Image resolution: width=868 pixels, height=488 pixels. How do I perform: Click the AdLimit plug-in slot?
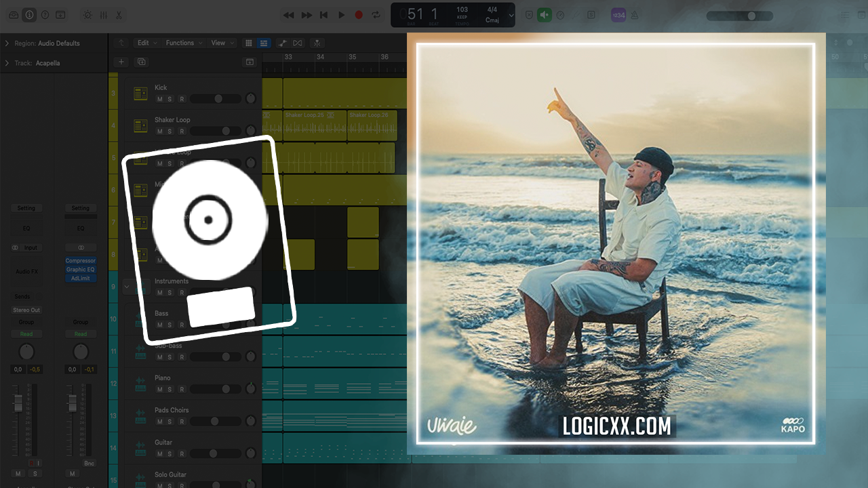pyautogui.click(x=81, y=279)
